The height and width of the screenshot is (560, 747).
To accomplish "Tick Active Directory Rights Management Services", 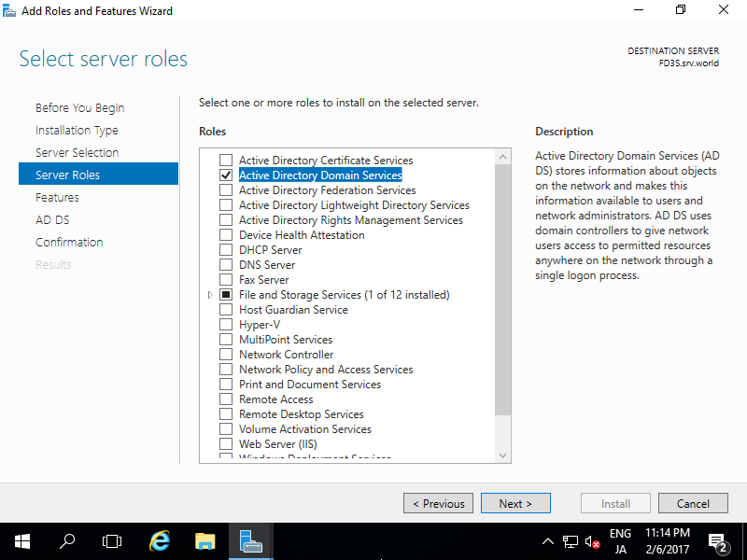I will pos(226,219).
